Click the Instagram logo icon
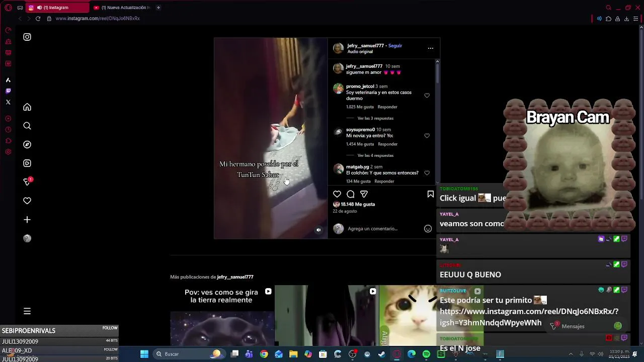 click(x=27, y=37)
